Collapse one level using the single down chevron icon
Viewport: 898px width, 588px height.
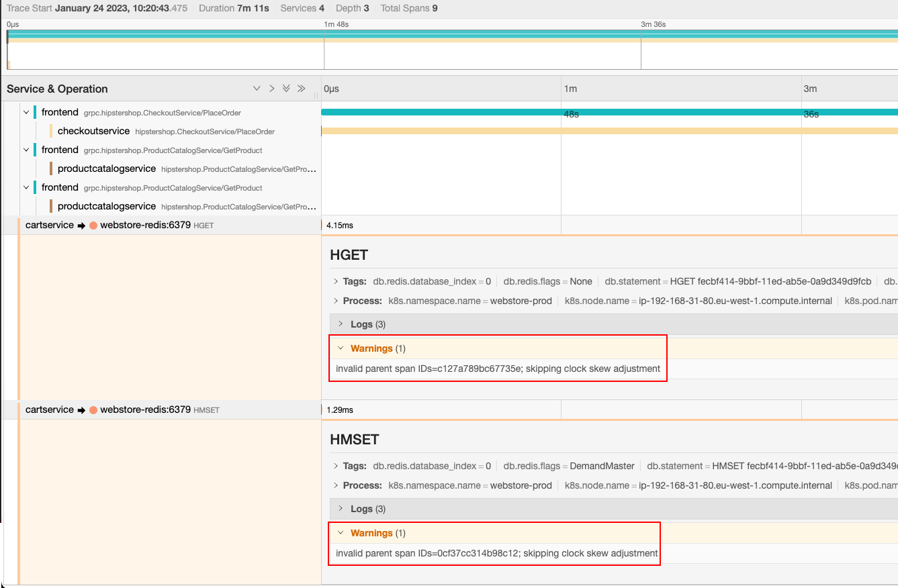tap(257, 88)
